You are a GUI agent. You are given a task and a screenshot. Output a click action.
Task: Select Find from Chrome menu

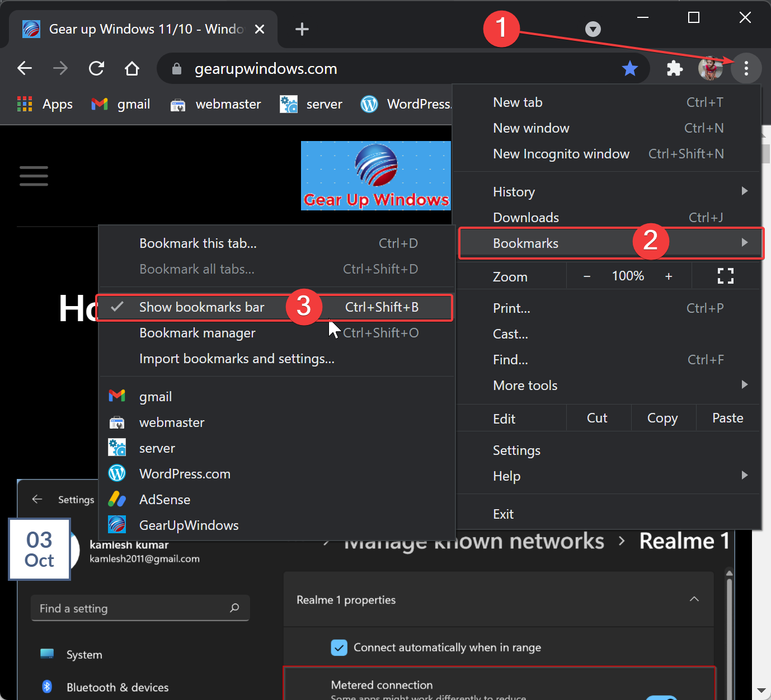(608, 360)
